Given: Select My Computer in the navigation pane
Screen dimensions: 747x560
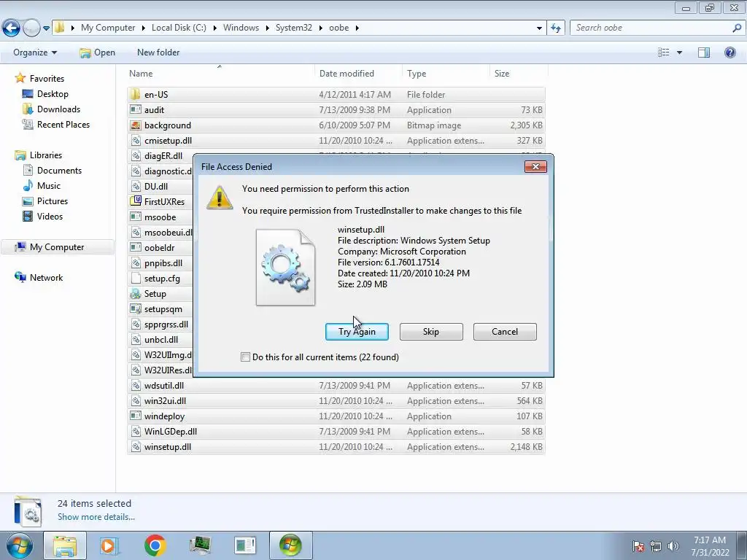Looking at the screenshot, I should [57, 247].
